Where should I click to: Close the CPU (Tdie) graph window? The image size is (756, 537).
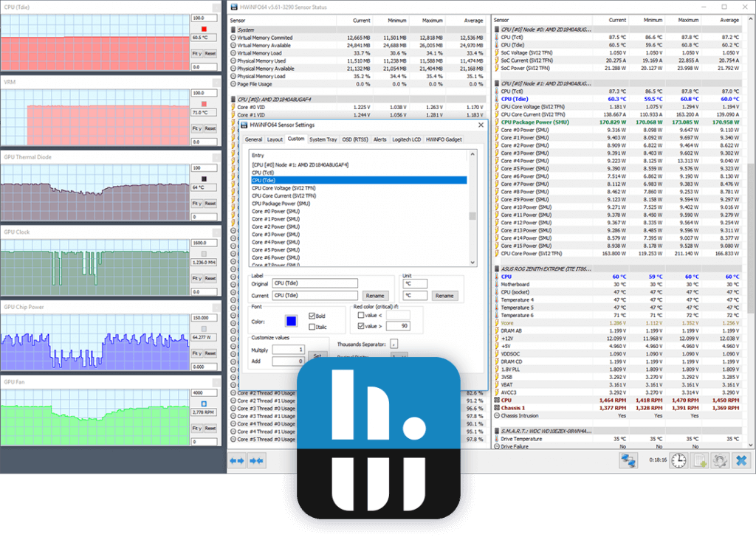click(x=216, y=7)
